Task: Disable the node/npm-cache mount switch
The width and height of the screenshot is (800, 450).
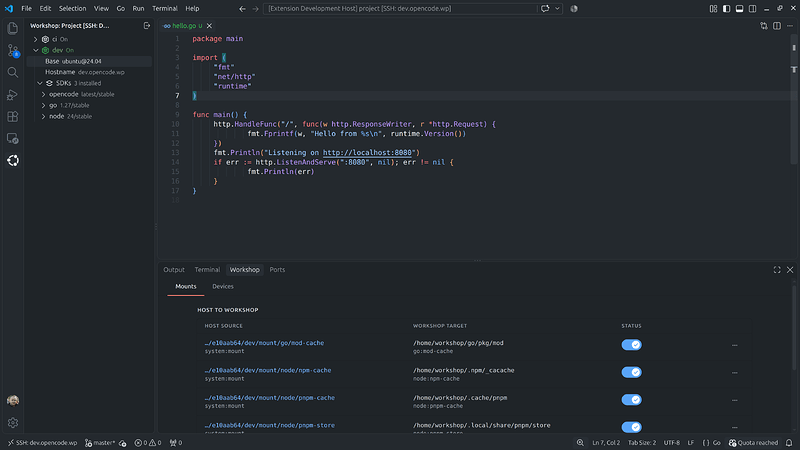Action: click(631, 372)
